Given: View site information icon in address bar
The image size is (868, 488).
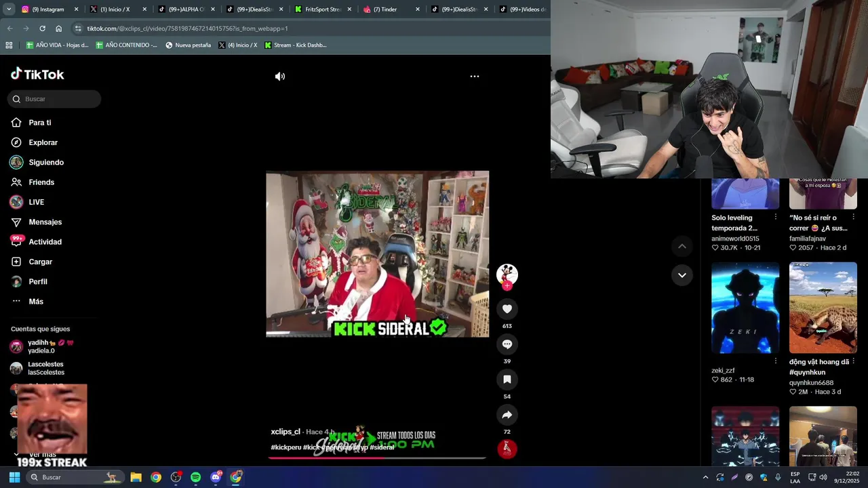Looking at the screenshot, I should (x=78, y=28).
